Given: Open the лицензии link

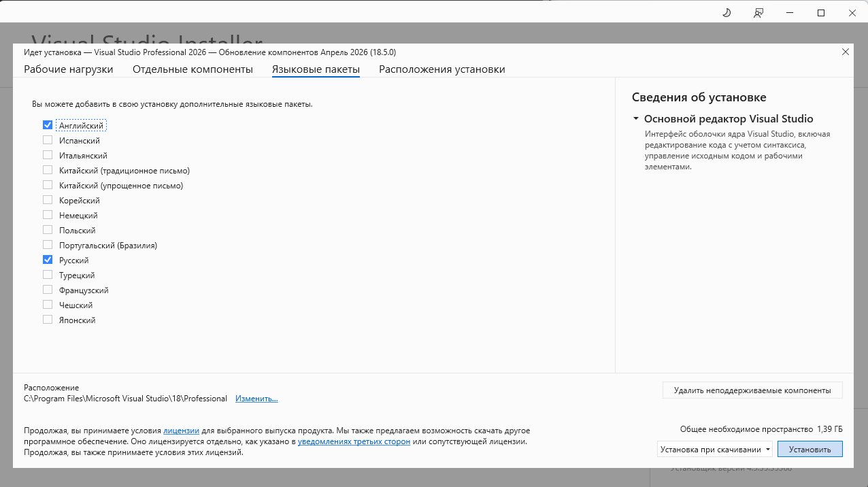Looking at the screenshot, I should (181, 431).
